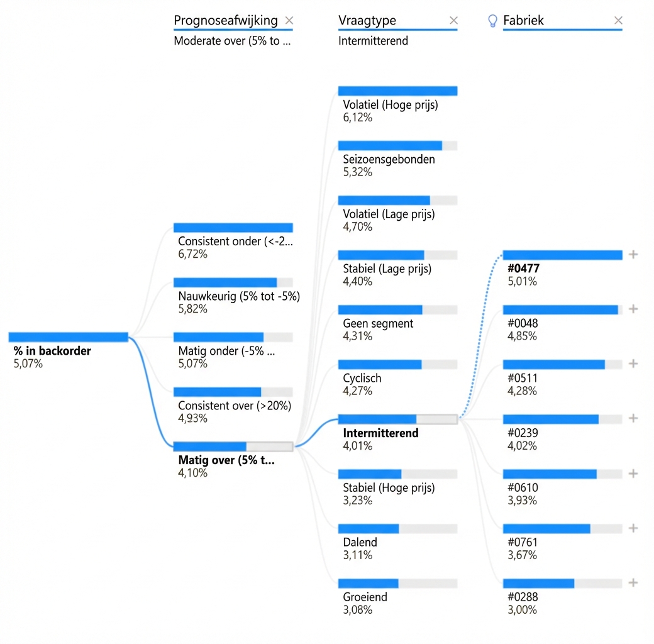Close the Fabriek breakdown level
This screenshot has width=654, height=644.
click(x=618, y=20)
